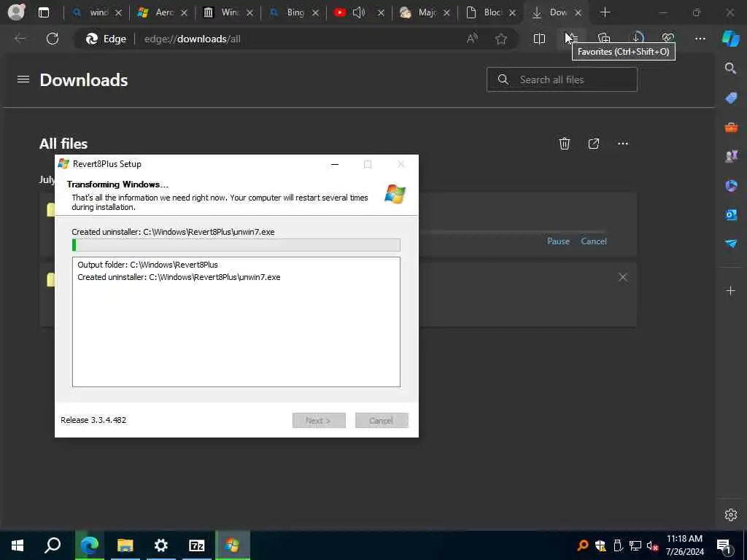Image resolution: width=747 pixels, height=560 pixels.
Task: Open Windows Security tray icon
Action: [601, 545]
